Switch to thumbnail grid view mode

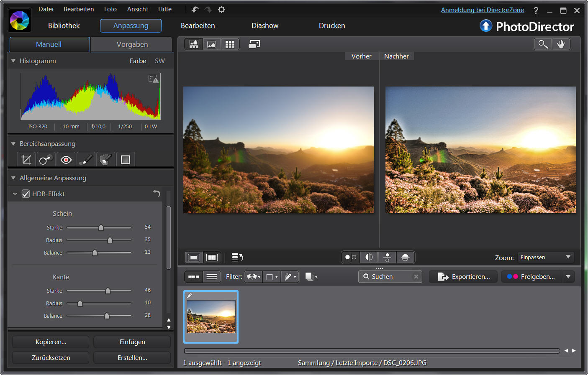230,44
